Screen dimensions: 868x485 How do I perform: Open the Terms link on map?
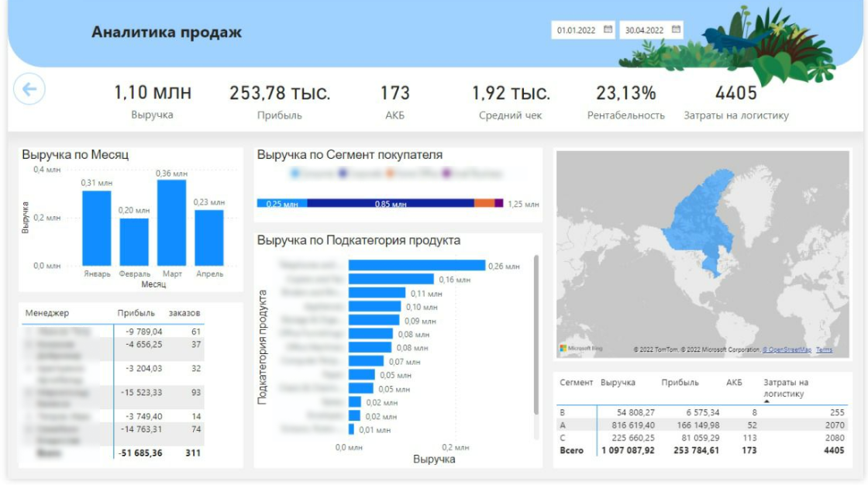point(825,350)
